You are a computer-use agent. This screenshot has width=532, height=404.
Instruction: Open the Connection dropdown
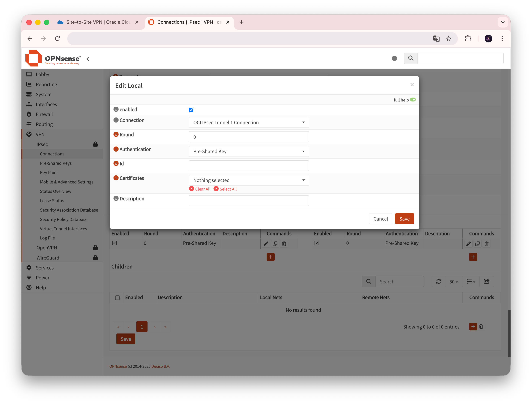click(x=249, y=122)
